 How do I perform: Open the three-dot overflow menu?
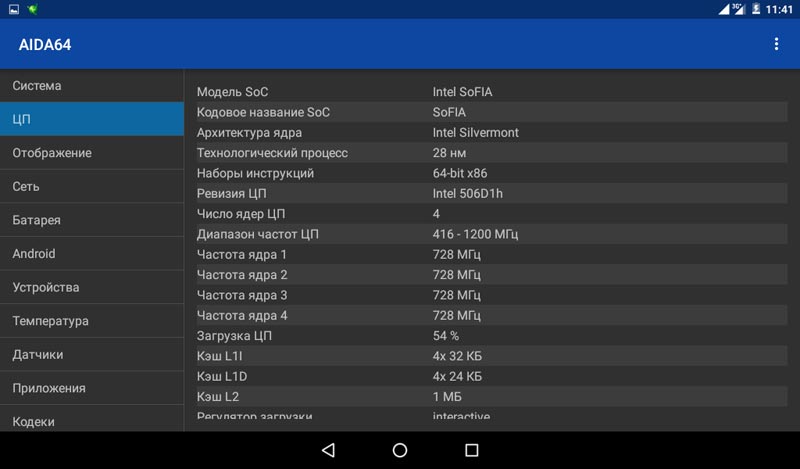click(775, 44)
